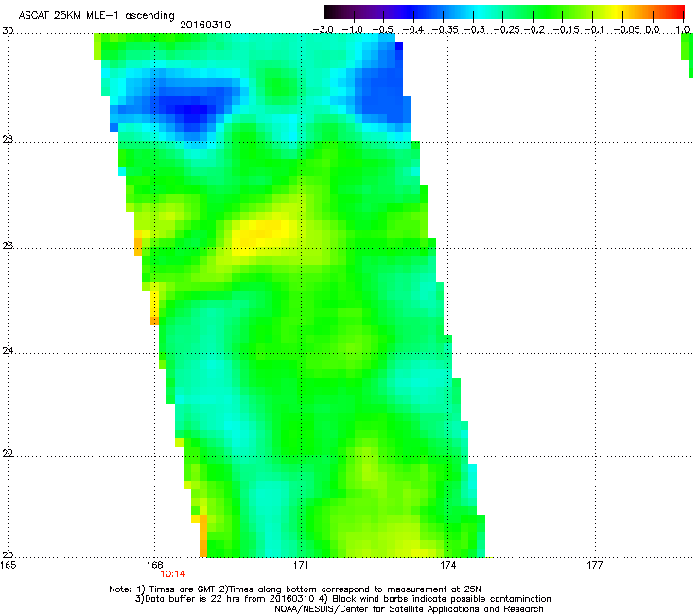This screenshot has width=700, height=615.
Task: Click the colorbar label '-1.0'
Action: tap(352, 30)
